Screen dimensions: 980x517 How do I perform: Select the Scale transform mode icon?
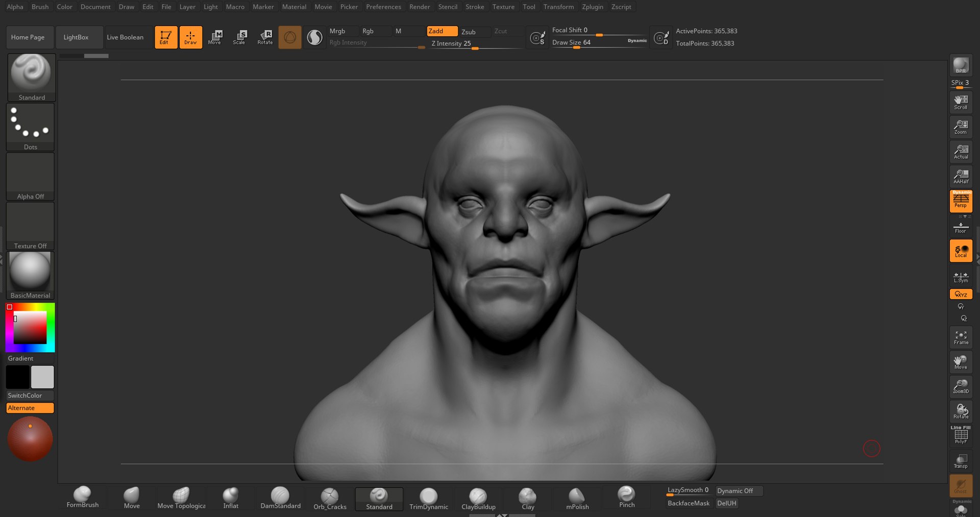point(239,37)
